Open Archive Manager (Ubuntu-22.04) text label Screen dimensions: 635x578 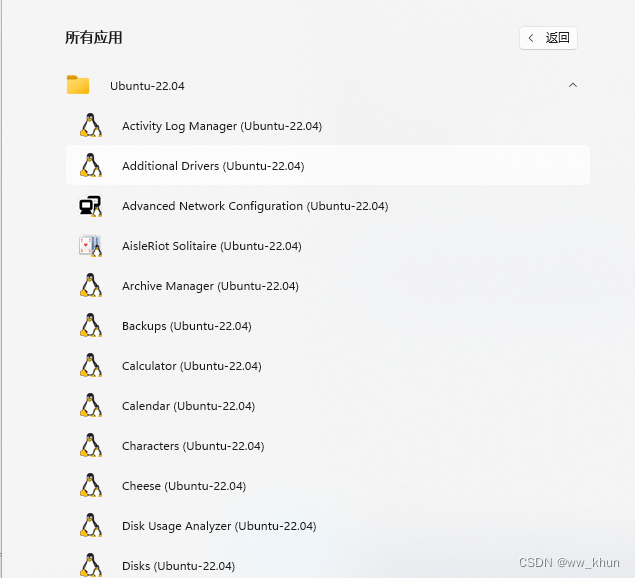[x=210, y=286]
